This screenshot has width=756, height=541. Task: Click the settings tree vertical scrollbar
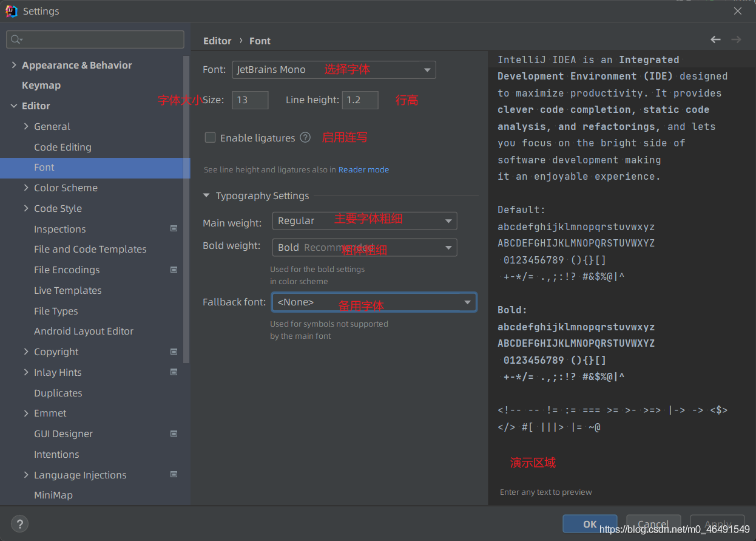click(x=187, y=209)
